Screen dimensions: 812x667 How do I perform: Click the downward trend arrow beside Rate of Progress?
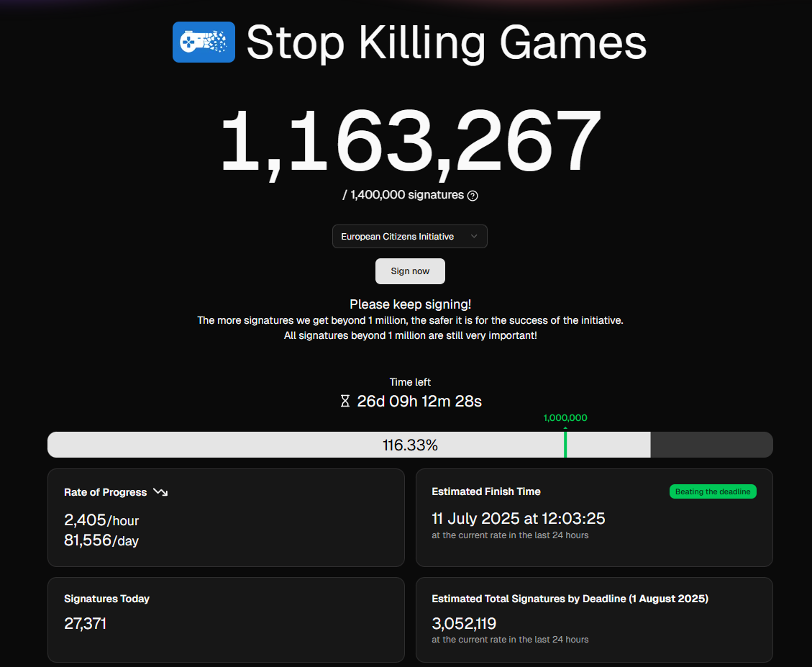pos(160,492)
